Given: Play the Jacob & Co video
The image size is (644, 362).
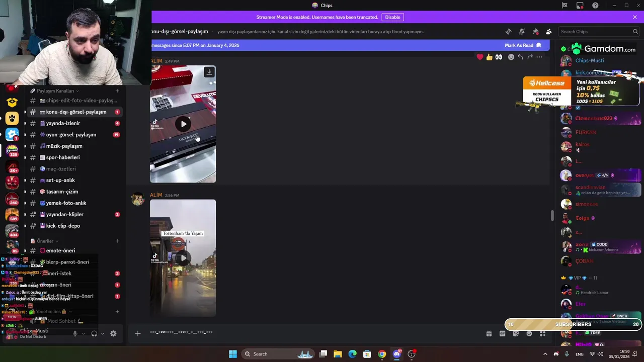Looking at the screenshot, I should tap(183, 124).
